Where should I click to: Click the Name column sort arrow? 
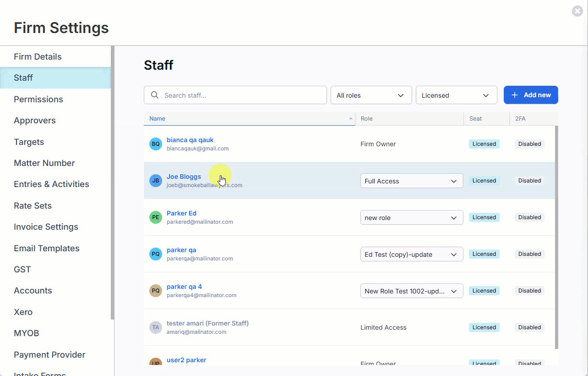[351, 118]
